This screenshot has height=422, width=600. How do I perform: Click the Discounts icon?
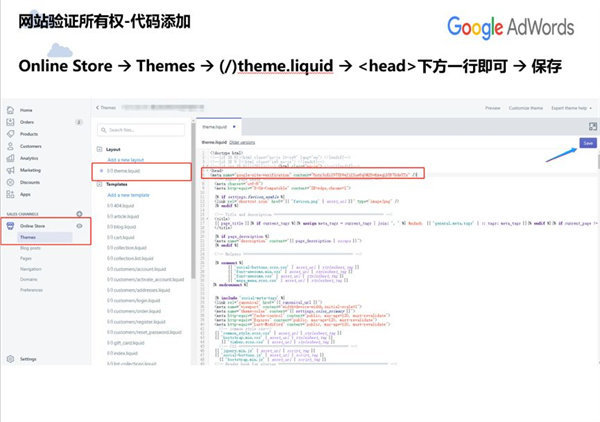coord(10,182)
